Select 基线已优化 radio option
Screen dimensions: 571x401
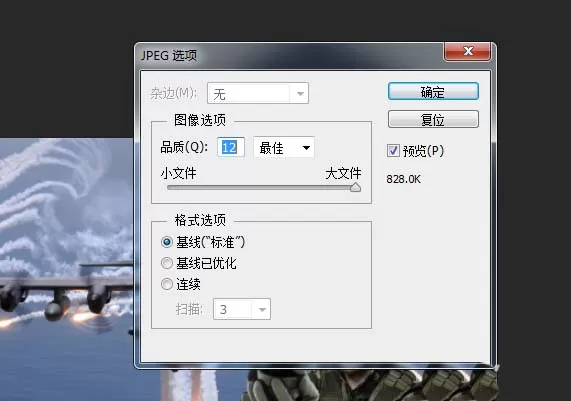(167, 263)
